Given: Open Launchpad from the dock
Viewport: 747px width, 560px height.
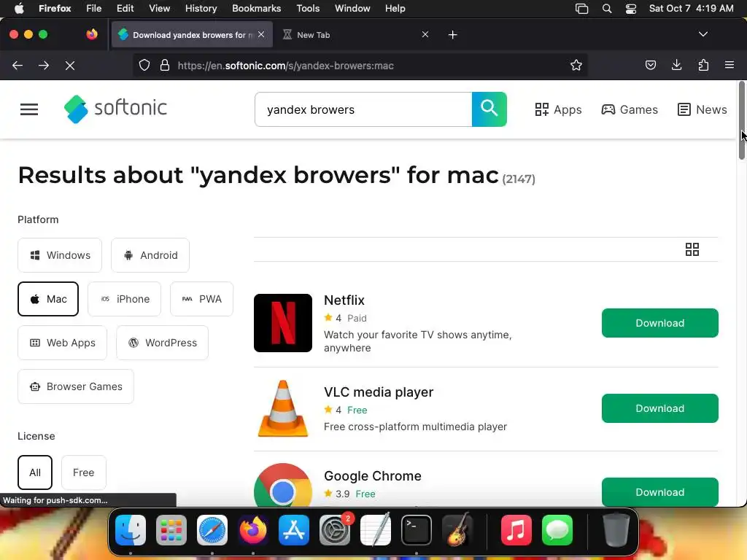Looking at the screenshot, I should [171, 530].
